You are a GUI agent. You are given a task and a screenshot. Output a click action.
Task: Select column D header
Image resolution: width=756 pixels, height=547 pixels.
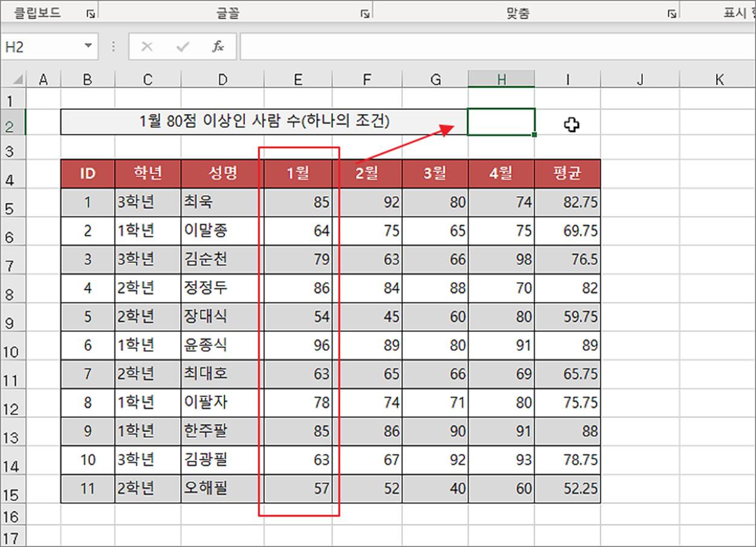[223, 79]
